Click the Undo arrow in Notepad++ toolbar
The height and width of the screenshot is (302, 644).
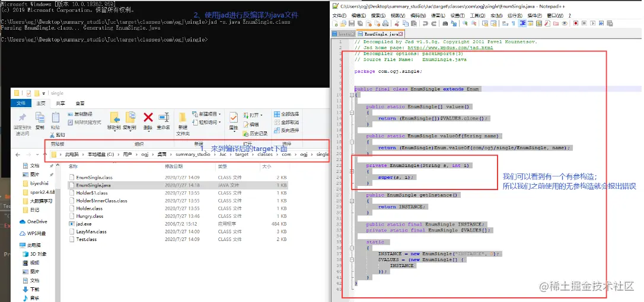(425, 23)
